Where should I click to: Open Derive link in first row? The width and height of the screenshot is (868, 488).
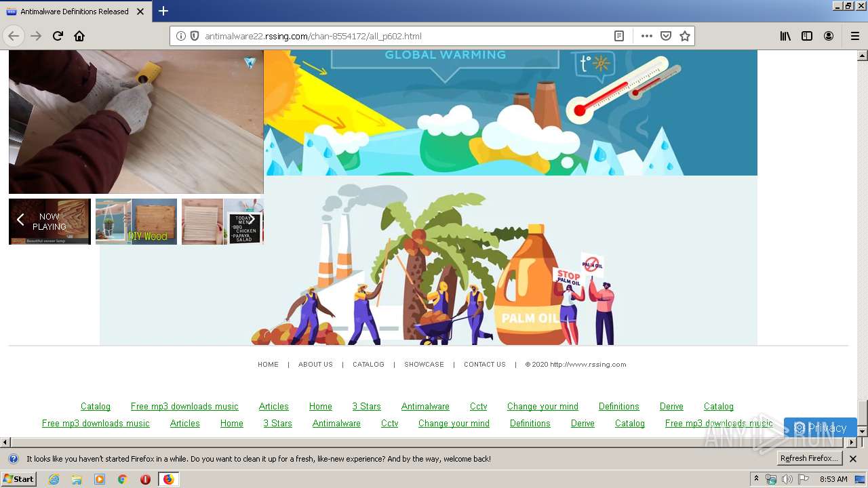(x=671, y=407)
